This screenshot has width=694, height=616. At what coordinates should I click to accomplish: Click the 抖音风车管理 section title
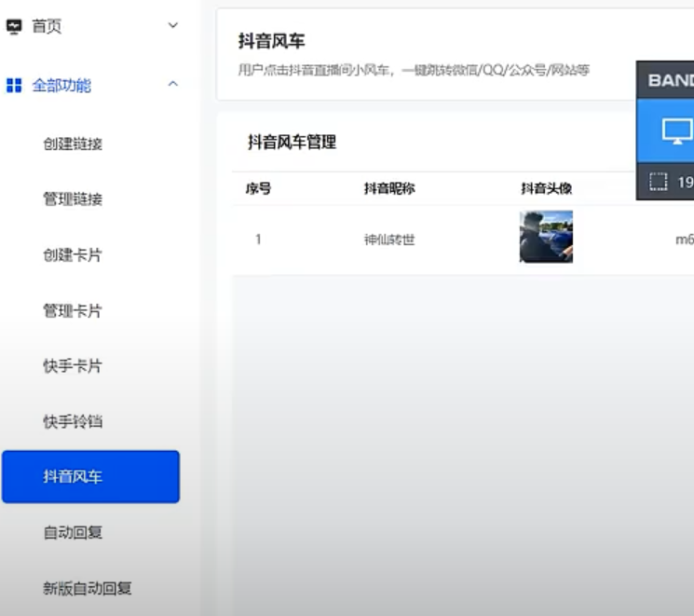293,143
